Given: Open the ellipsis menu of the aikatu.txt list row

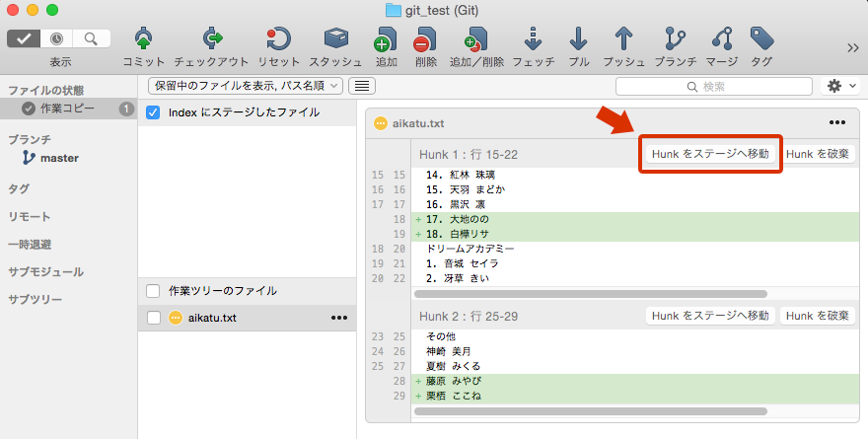Looking at the screenshot, I should [338, 318].
